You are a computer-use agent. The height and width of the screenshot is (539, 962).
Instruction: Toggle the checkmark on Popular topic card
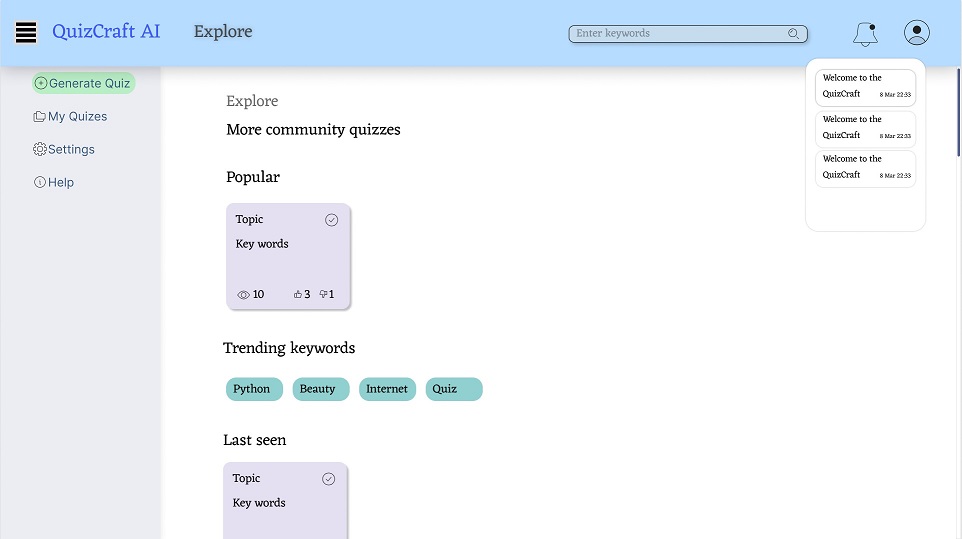332,220
